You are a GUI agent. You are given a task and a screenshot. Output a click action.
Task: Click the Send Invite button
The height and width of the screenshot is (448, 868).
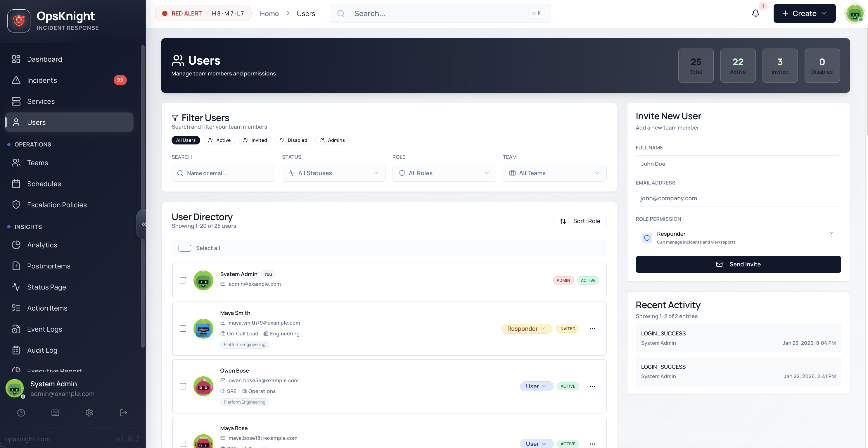click(738, 264)
